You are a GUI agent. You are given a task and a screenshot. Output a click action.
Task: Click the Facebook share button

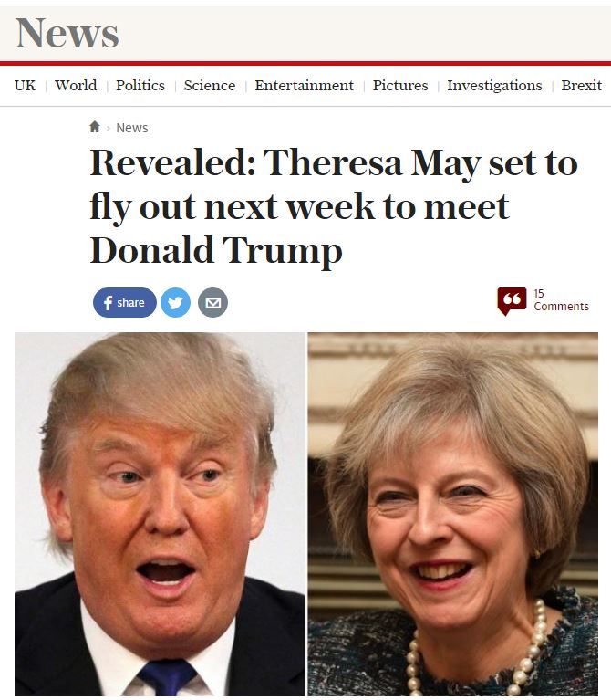124,303
